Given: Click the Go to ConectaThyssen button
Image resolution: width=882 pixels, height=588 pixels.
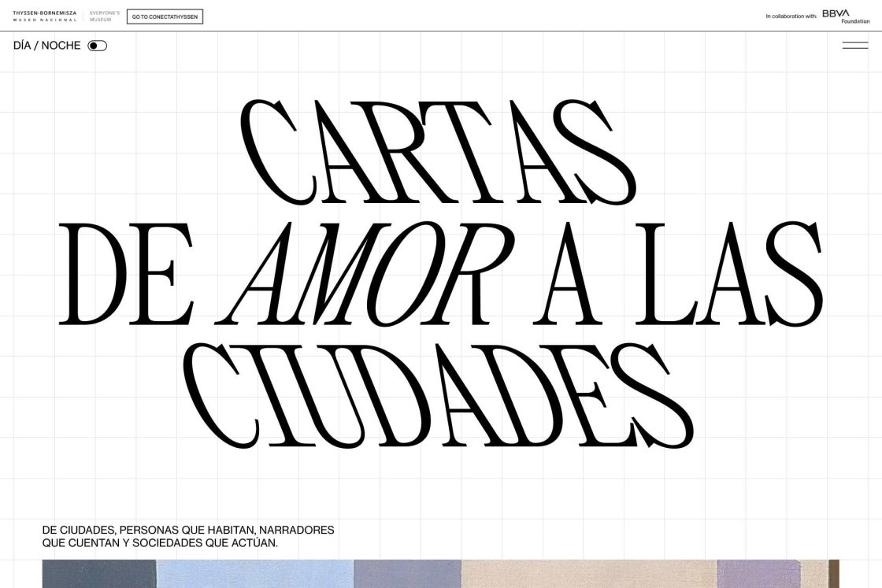Looking at the screenshot, I should point(165,17).
